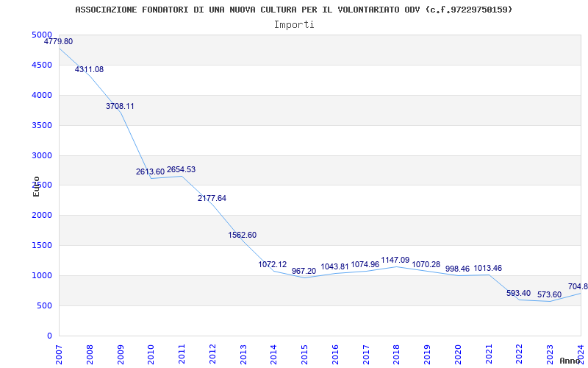Viewport: 588px width, 368px height.
Task: Select x-axis year 2011
Action: [182, 355]
